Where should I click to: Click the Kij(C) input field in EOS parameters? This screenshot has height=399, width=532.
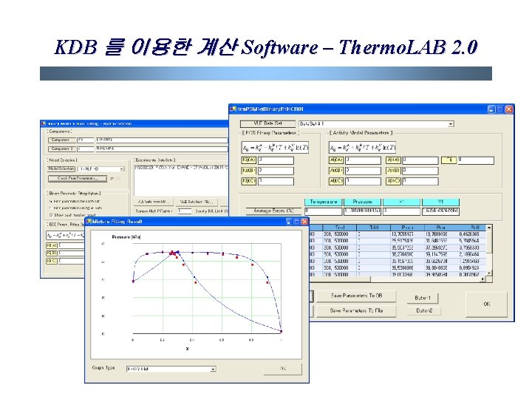[276, 181]
